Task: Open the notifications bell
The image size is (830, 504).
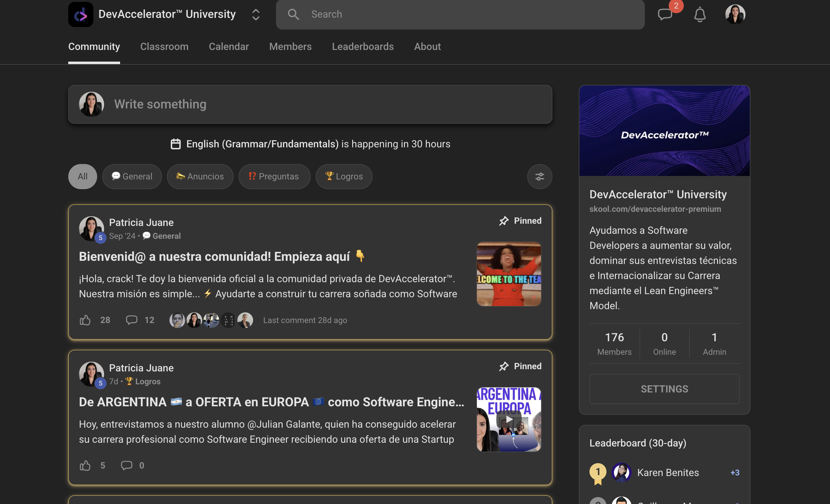Action: [x=700, y=14]
